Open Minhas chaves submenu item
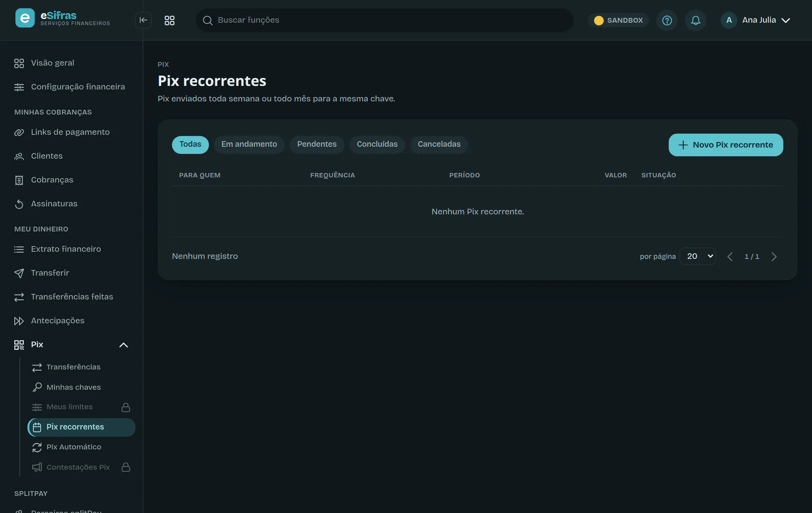The height and width of the screenshot is (513, 812). point(81,387)
